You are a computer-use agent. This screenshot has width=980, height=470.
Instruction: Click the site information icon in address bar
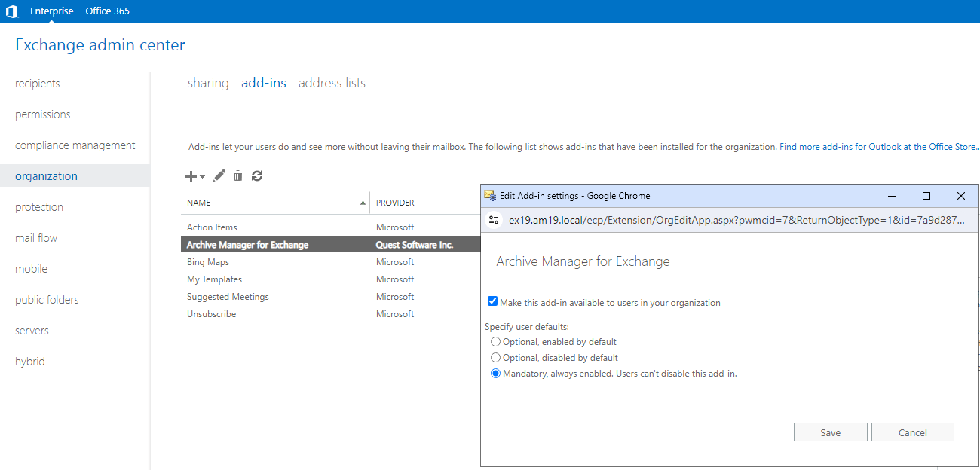494,220
